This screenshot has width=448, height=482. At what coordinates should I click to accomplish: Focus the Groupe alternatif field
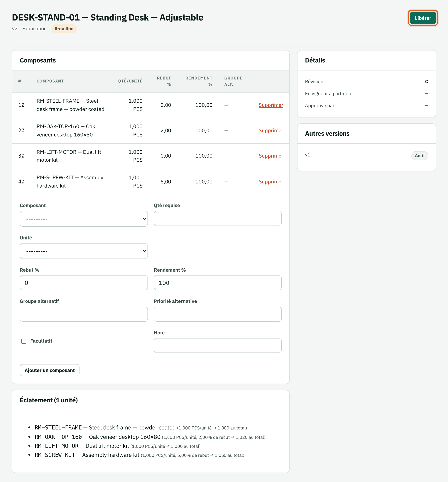84,314
